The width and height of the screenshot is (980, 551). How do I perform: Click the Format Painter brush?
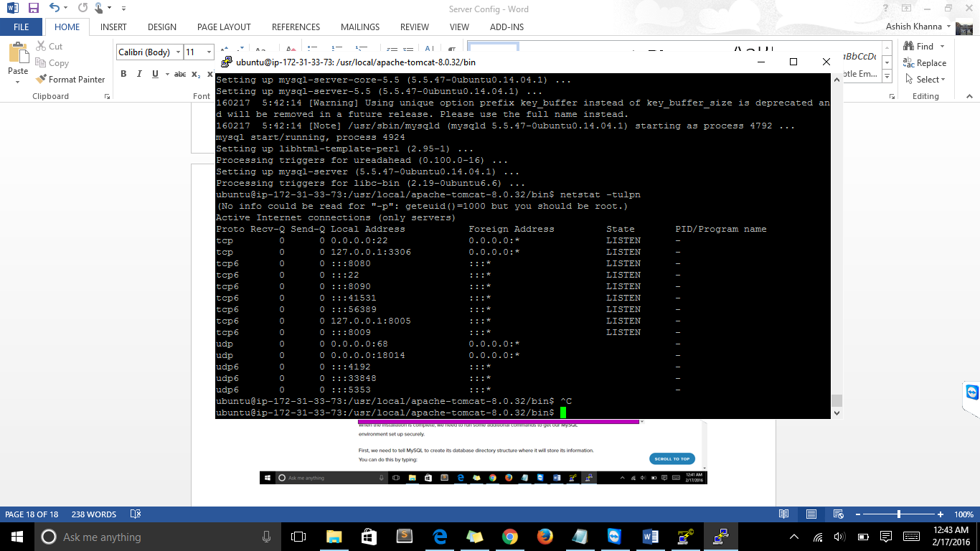(x=70, y=80)
